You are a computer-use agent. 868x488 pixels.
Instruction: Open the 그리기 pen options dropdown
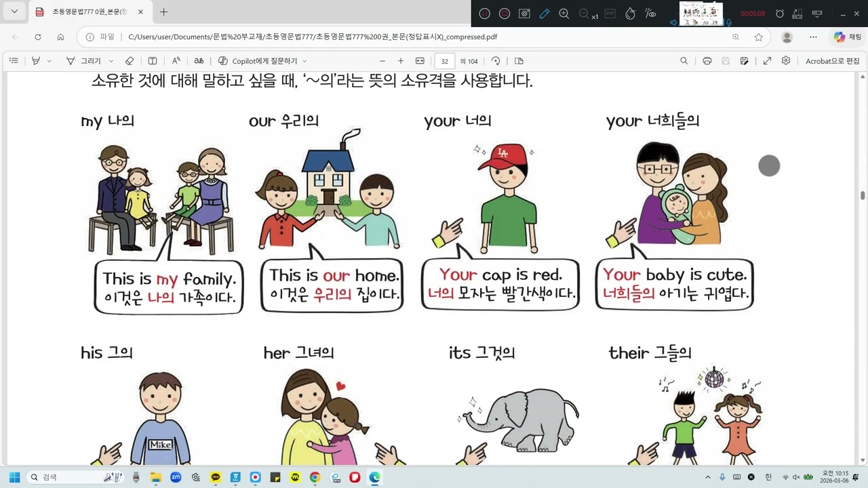(111, 61)
